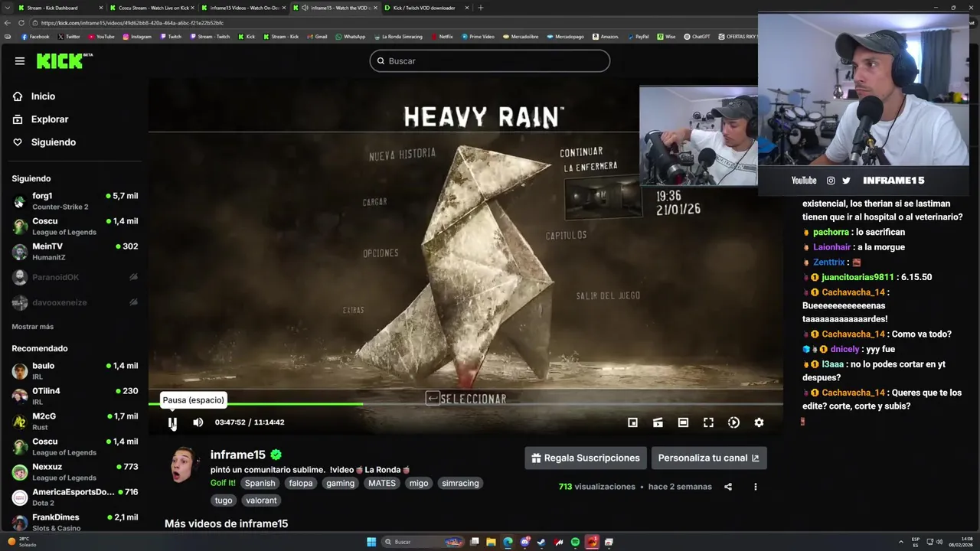Select the valorant tag
This screenshot has width=980, height=551.
point(261,500)
